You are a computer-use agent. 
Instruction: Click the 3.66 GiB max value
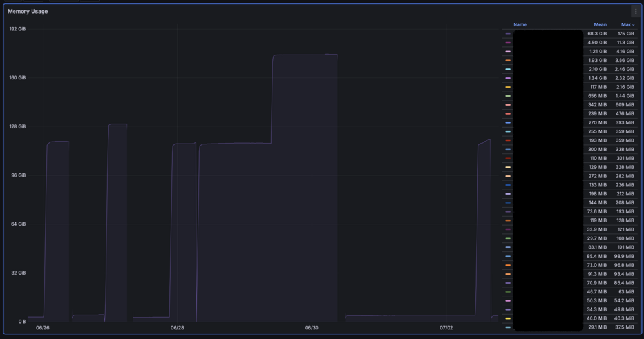[x=624, y=61]
